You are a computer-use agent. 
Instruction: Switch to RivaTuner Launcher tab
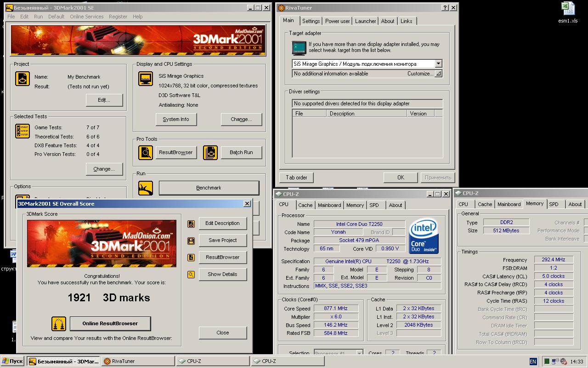coord(366,21)
